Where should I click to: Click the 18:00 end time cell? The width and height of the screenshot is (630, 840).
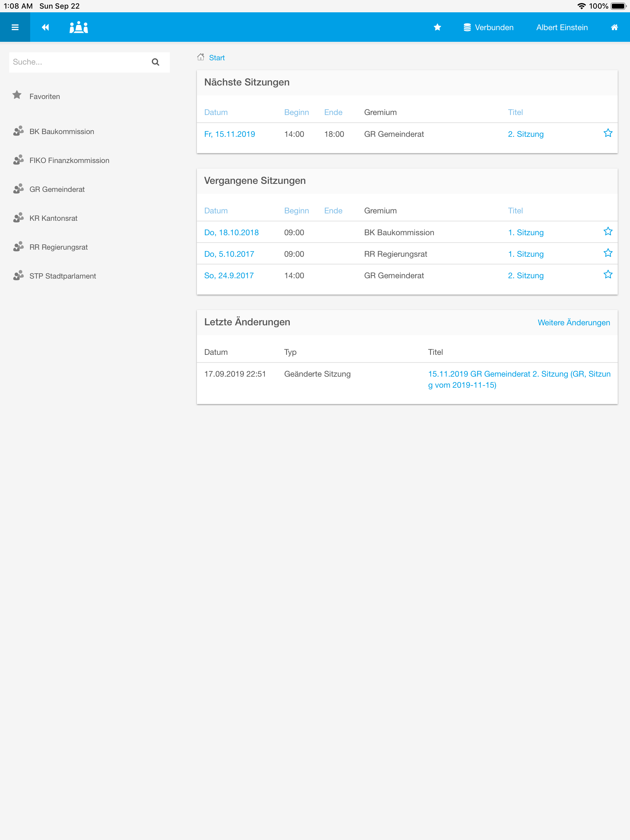click(x=334, y=134)
